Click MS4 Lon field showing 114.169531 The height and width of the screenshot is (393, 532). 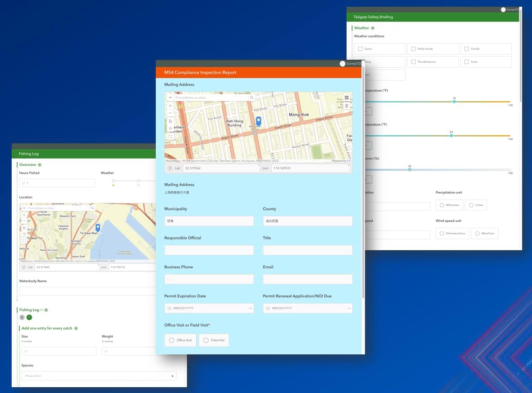click(311, 168)
